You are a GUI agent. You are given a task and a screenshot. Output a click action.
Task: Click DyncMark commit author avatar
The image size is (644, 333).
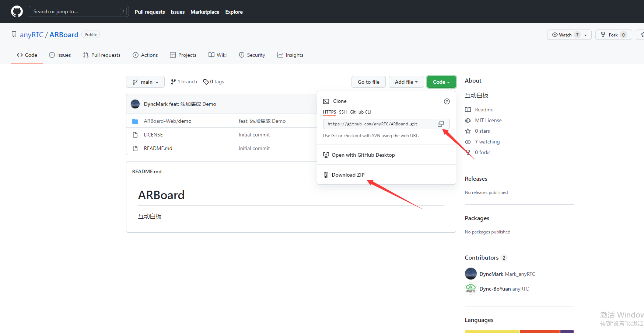point(135,104)
